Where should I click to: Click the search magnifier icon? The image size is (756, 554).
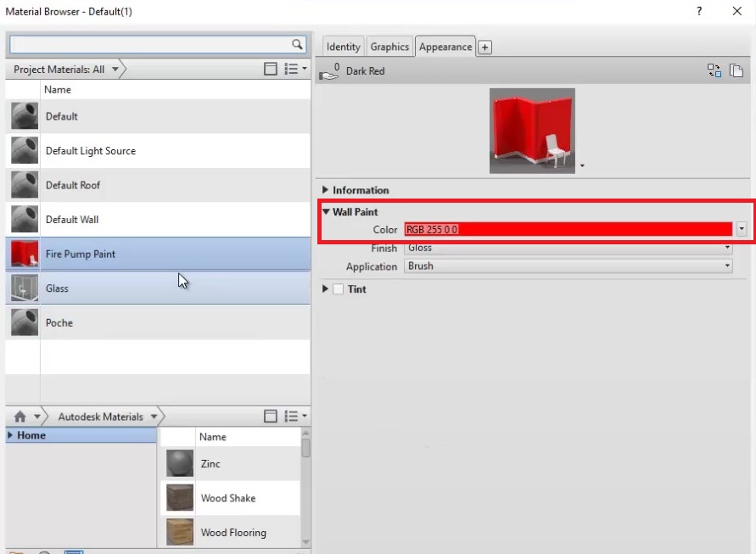(297, 44)
